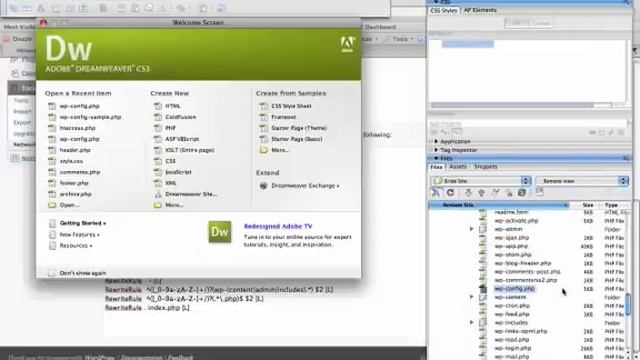Create from Starter Page (Basic) sample
This screenshot has height=360, width=640.
297,139
